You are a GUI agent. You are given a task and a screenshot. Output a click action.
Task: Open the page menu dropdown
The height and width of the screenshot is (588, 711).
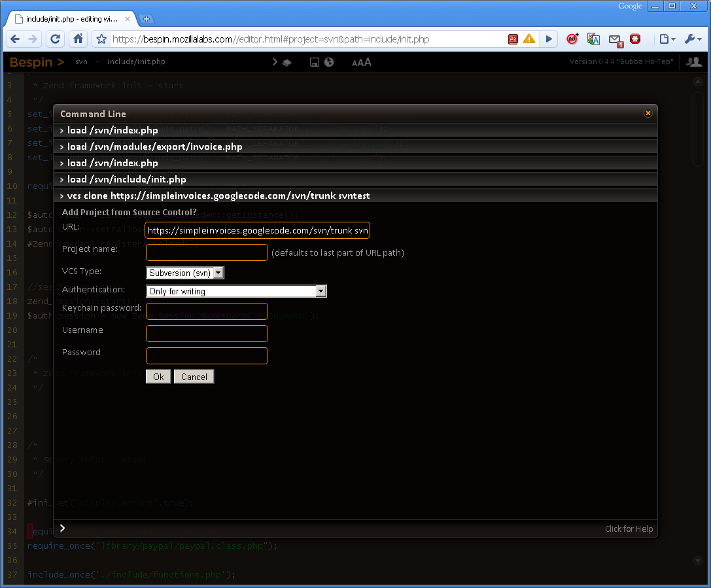tap(667, 39)
